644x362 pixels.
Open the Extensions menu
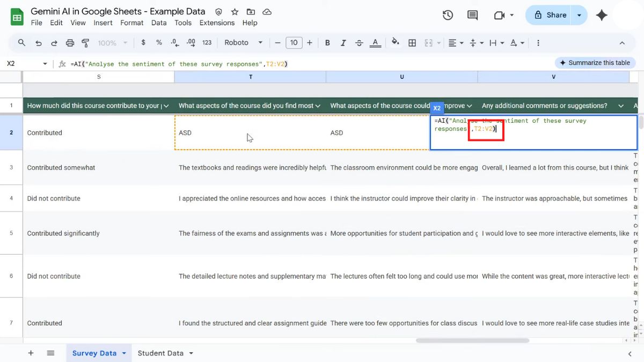click(x=217, y=23)
